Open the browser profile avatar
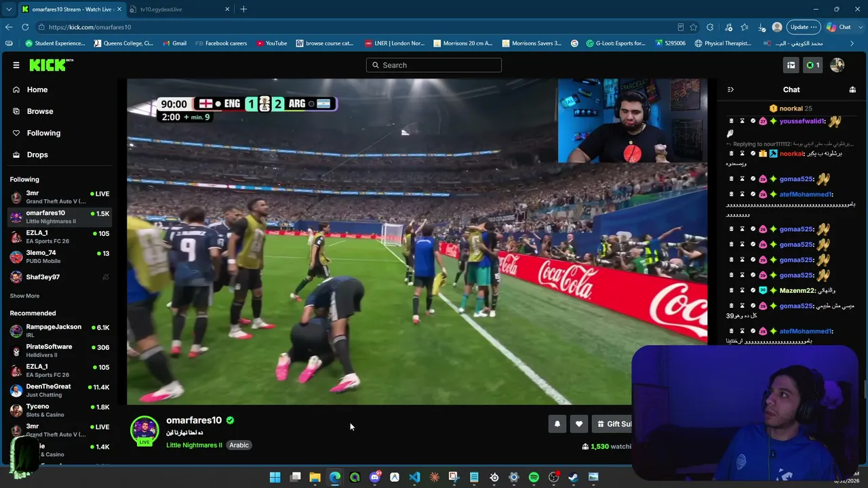This screenshot has width=868, height=488. [777, 27]
